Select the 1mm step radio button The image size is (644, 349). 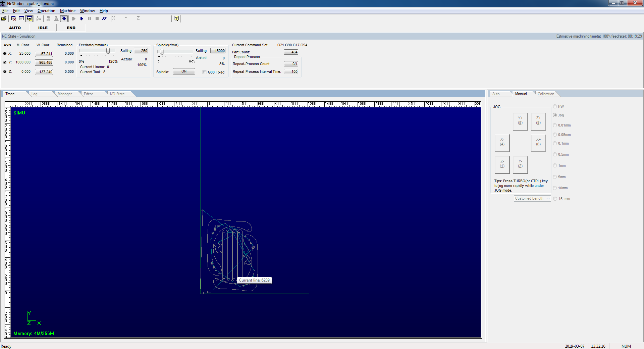555,165
